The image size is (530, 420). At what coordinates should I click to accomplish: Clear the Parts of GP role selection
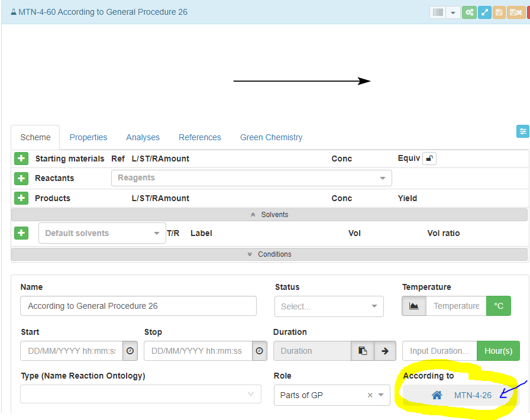(370, 395)
